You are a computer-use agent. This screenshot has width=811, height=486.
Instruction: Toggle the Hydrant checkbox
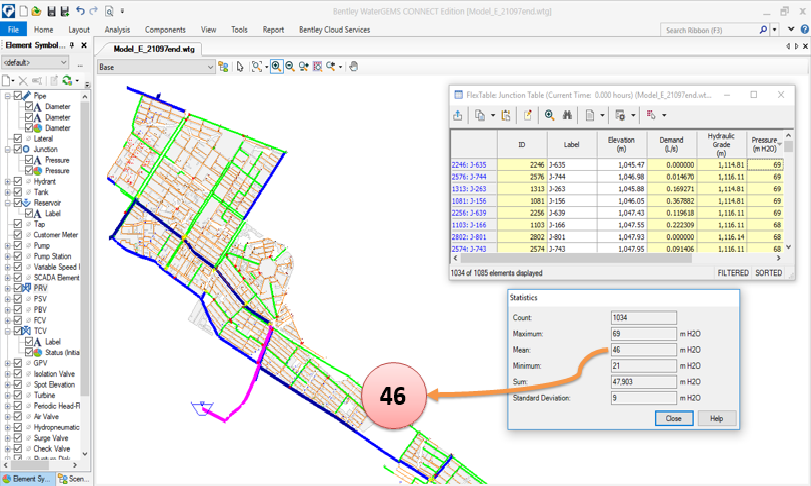(x=18, y=181)
